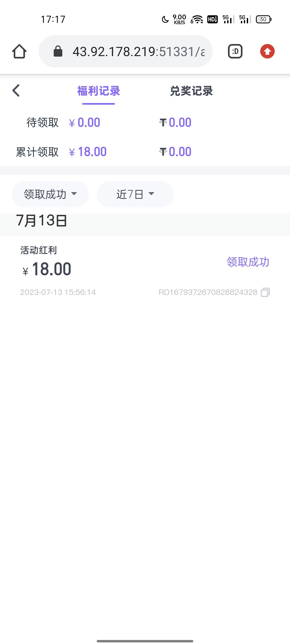Switch to the 福利记录 tab
This screenshot has width=290, height=644.
click(99, 91)
